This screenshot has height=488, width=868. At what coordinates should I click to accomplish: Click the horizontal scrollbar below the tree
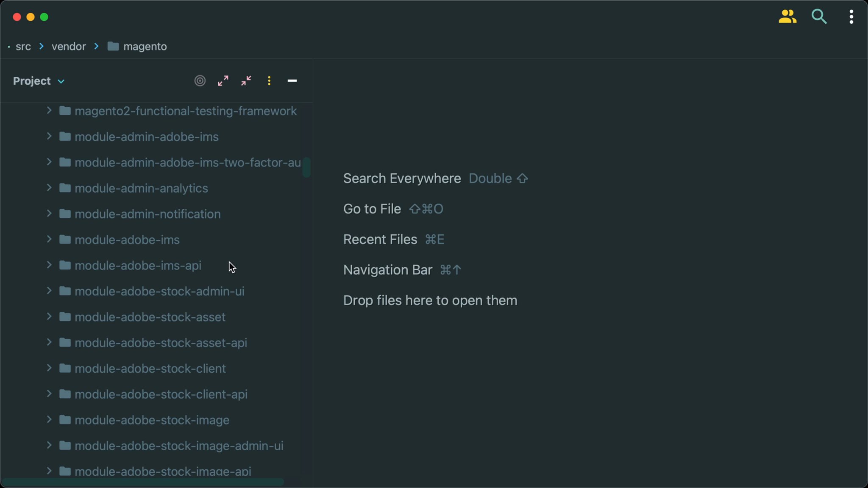pyautogui.click(x=144, y=481)
